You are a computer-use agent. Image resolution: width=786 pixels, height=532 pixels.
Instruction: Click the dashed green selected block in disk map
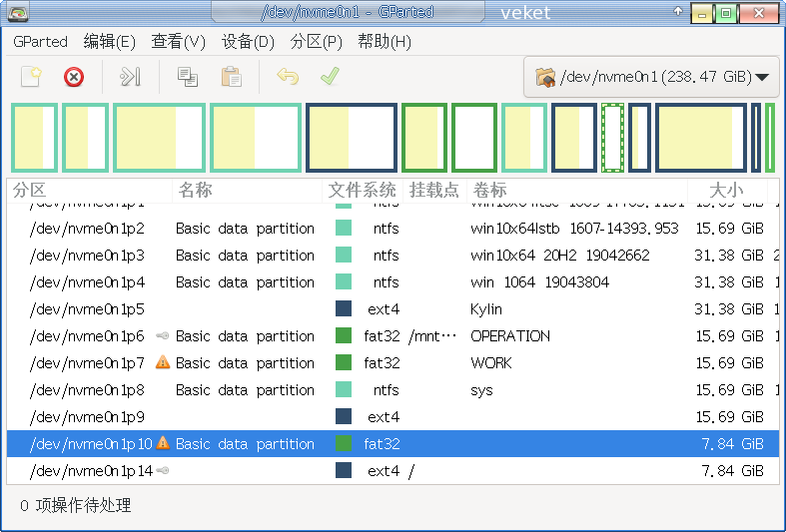[612, 137]
